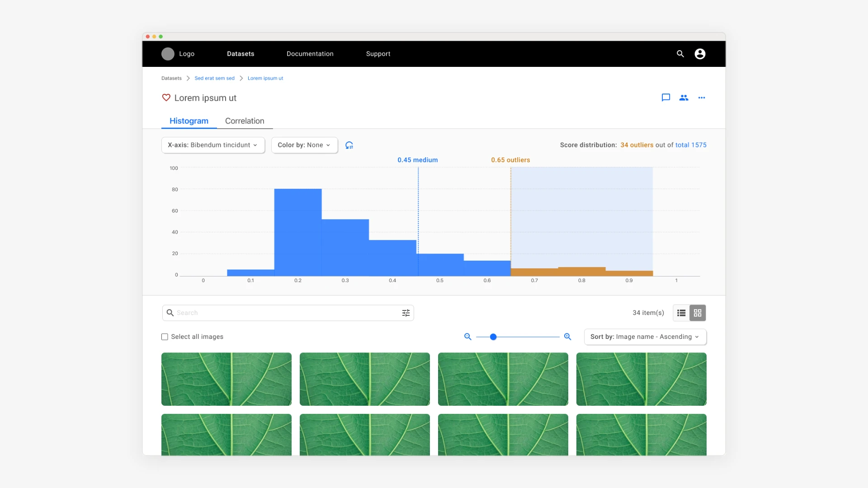868x488 pixels.
Task: Check Select all images checkbox
Action: click(x=165, y=337)
